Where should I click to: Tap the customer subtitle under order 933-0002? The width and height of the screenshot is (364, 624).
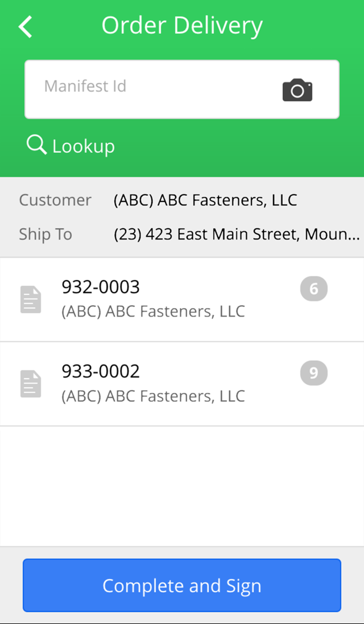click(153, 396)
